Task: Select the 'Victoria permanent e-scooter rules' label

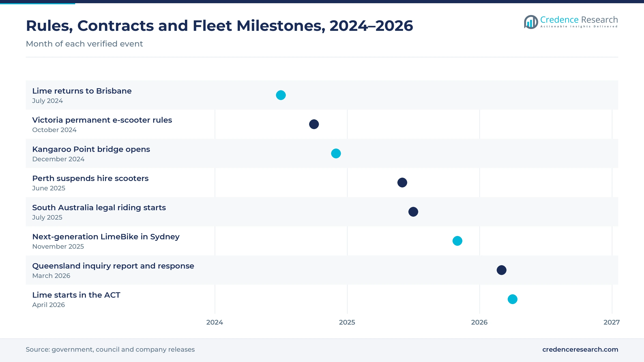Action: 102,120
